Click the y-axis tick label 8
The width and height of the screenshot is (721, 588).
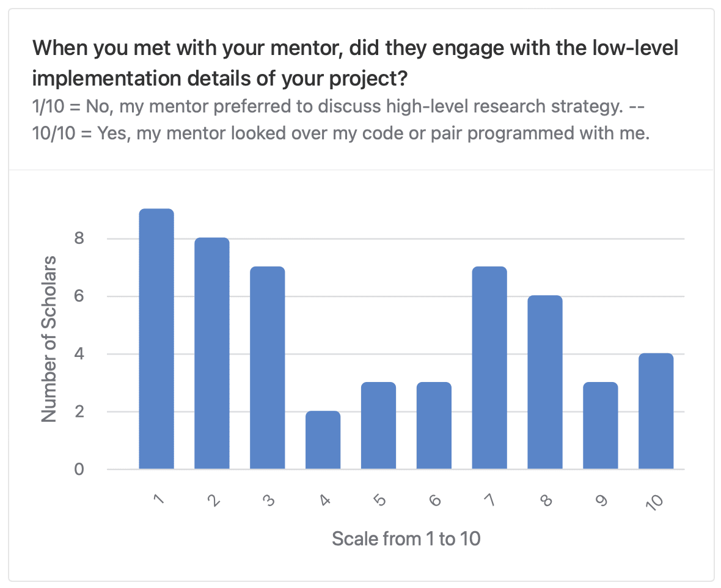click(x=79, y=238)
